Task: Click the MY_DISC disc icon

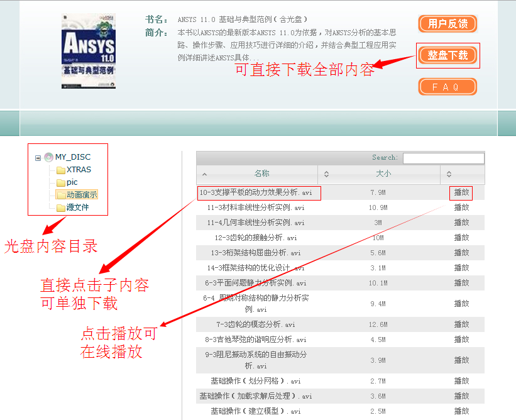Action: click(48, 157)
